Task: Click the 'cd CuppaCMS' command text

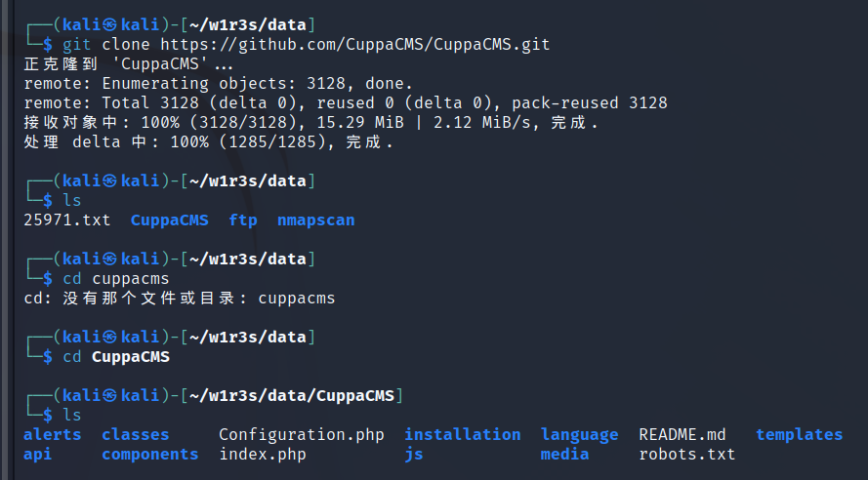Action: pyautogui.click(x=116, y=357)
